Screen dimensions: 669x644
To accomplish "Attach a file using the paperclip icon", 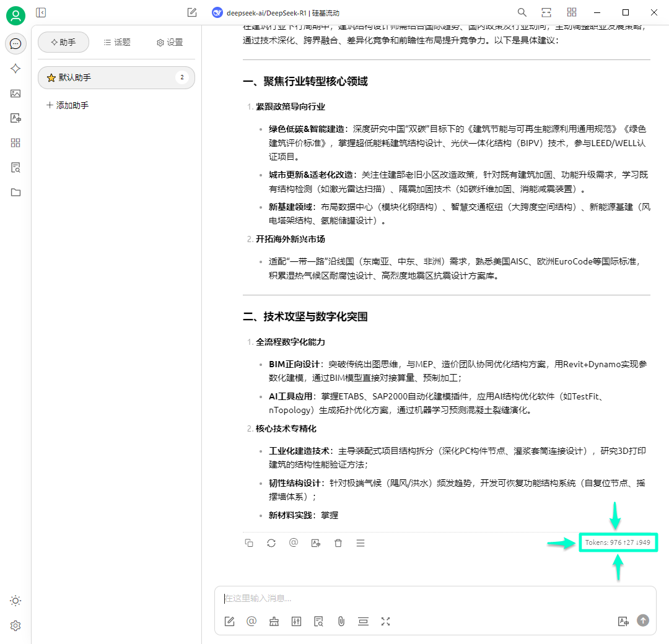I will [x=341, y=621].
